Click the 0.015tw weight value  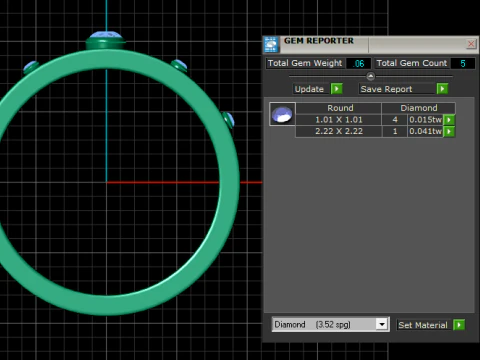[425, 120]
